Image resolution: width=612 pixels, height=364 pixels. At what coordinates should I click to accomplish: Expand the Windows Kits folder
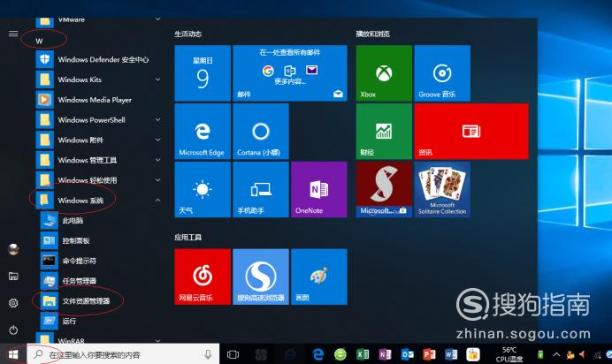tap(157, 80)
